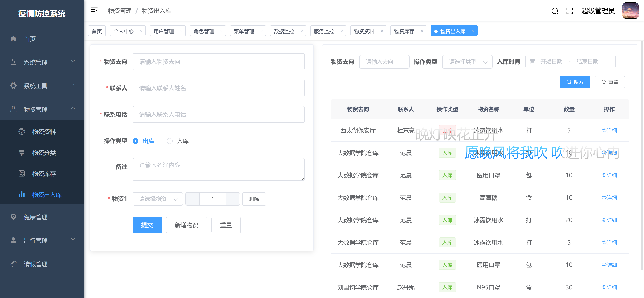
Task: Open the 操作类型 请选择类型 dropdown
Action: [467, 61]
